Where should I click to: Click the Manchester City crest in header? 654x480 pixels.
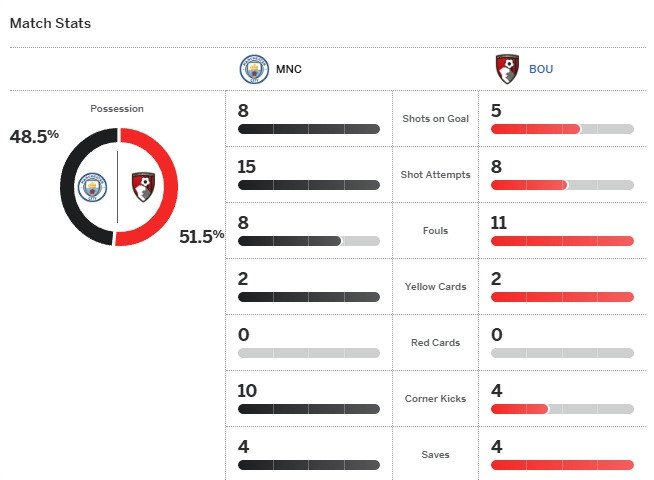click(254, 70)
